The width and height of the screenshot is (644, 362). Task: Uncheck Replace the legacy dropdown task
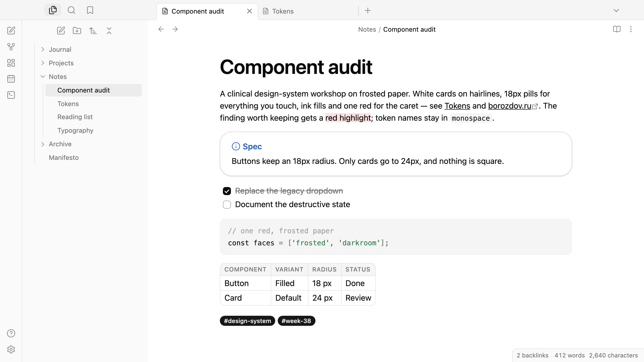point(227,191)
